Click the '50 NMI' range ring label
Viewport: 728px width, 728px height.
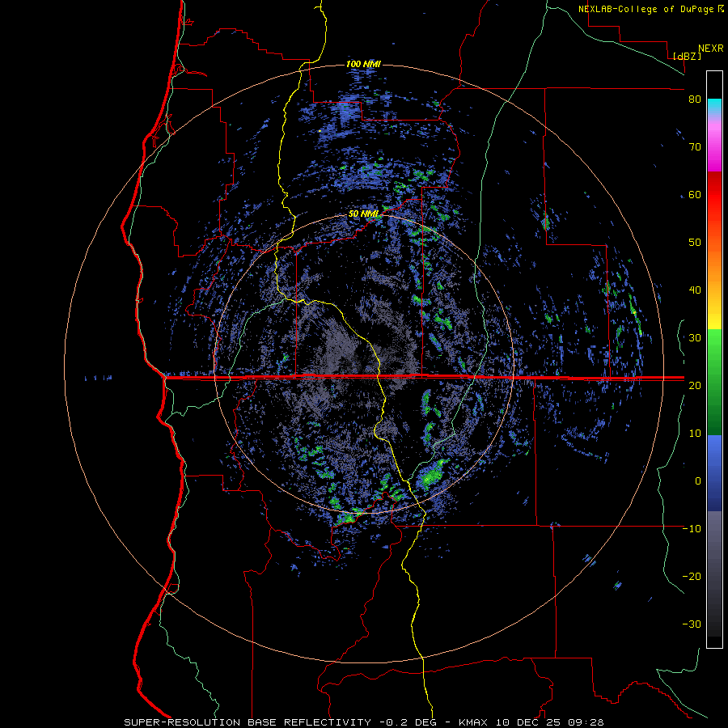[x=363, y=214]
